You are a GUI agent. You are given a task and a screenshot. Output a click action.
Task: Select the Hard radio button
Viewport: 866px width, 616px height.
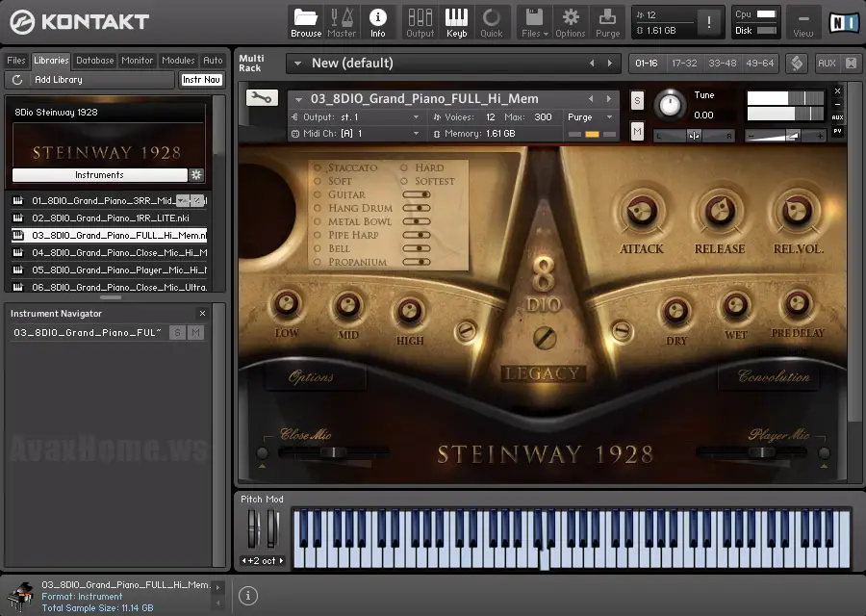404,167
